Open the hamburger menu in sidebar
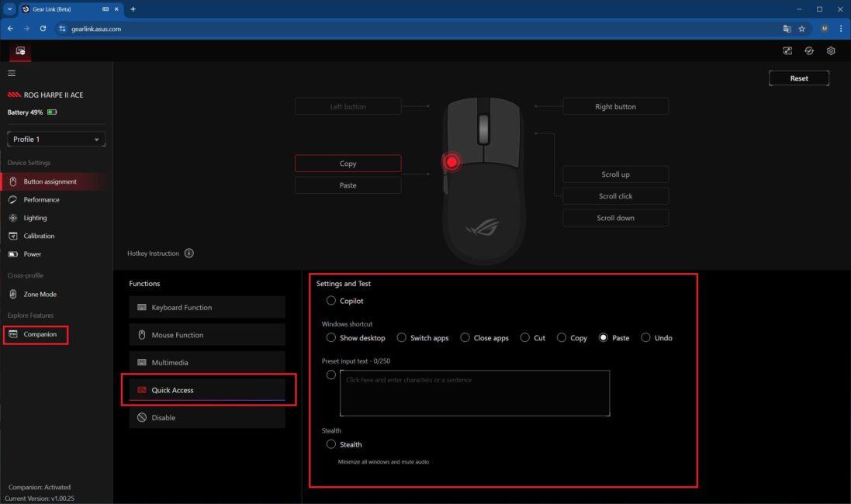Screen dimensions: 851x504 [12, 73]
